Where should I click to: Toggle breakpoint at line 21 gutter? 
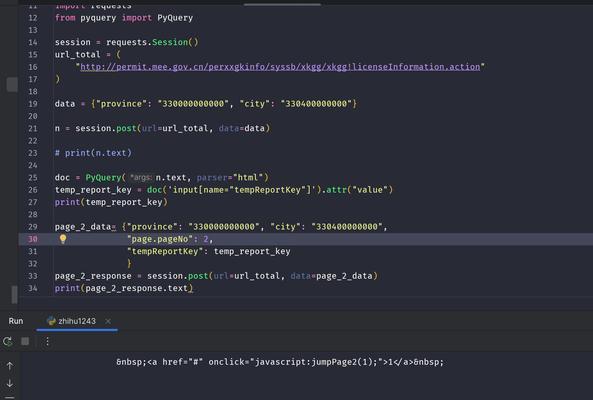coord(33,129)
